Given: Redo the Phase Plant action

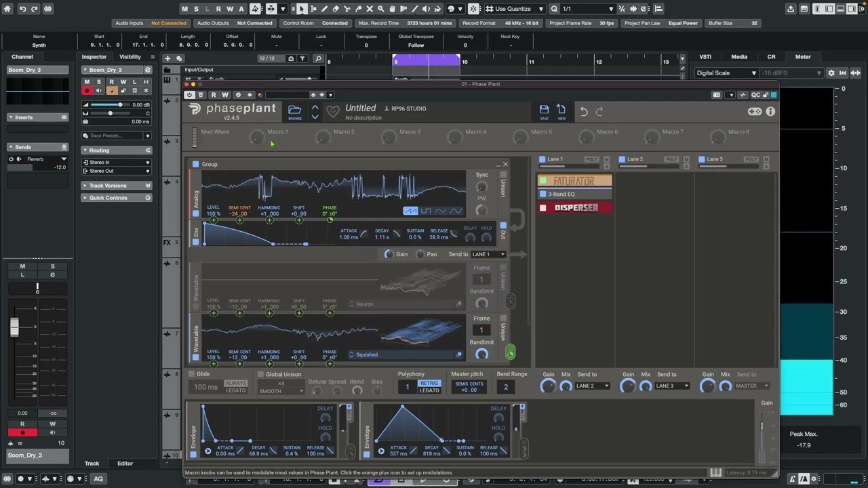Looking at the screenshot, I should [599, 111].
